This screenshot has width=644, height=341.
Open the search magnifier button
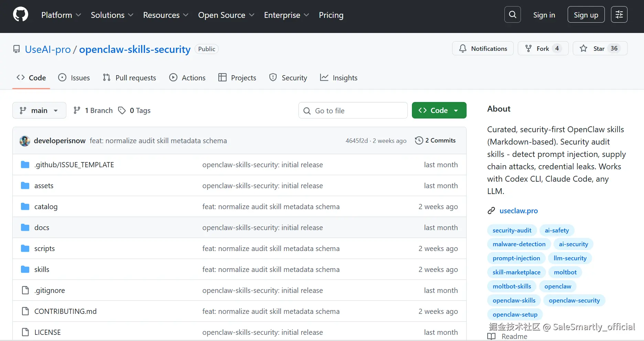[512, 15]
